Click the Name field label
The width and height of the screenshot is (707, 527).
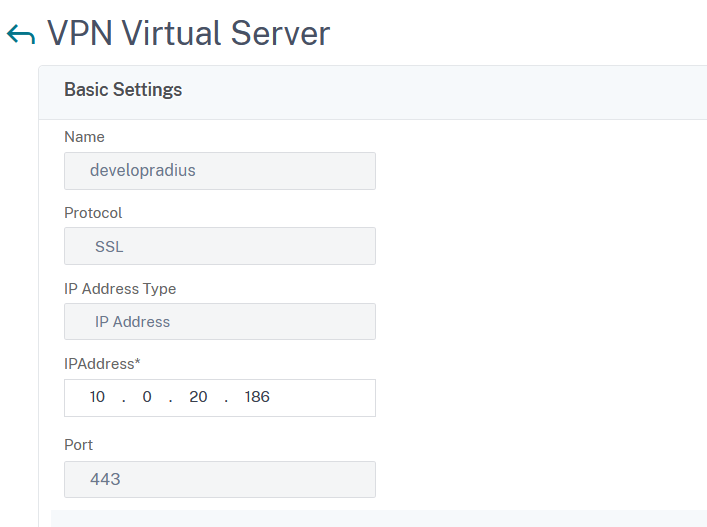tap(84, 137)
